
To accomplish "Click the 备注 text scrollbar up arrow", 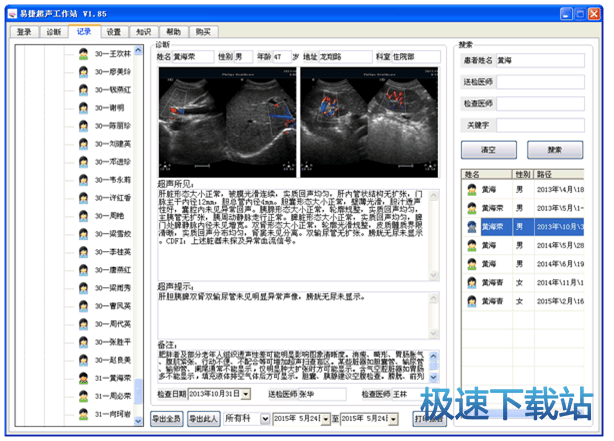I will pos(433,356).
